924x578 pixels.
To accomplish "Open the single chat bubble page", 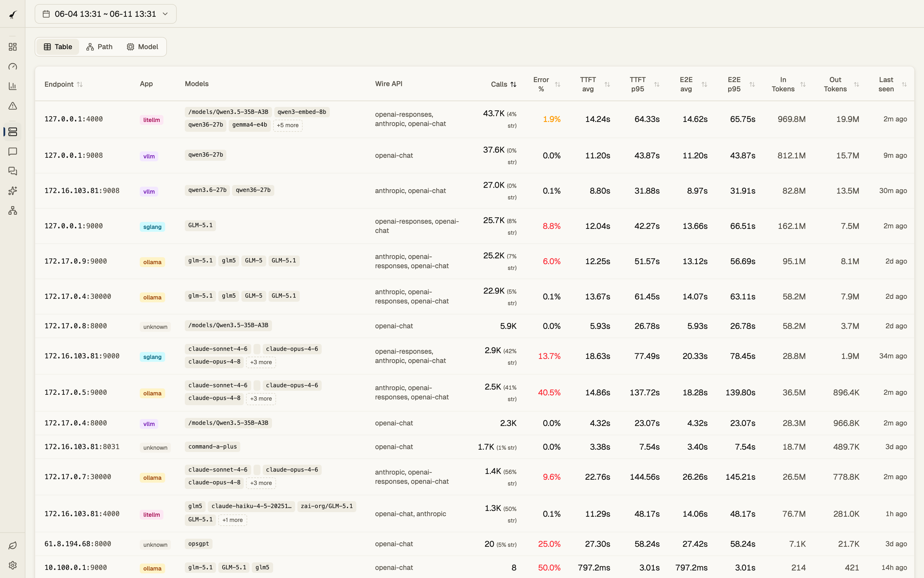I will coord(13,152).
